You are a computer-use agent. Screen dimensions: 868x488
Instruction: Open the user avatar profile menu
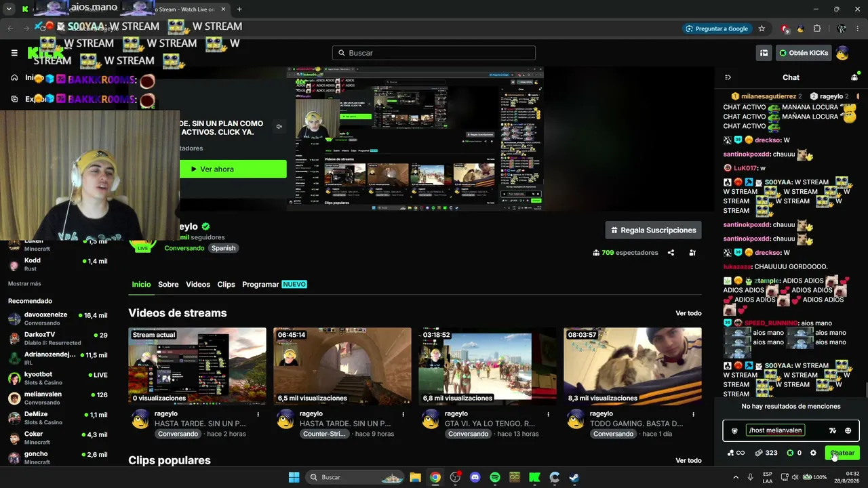point(842,53)
